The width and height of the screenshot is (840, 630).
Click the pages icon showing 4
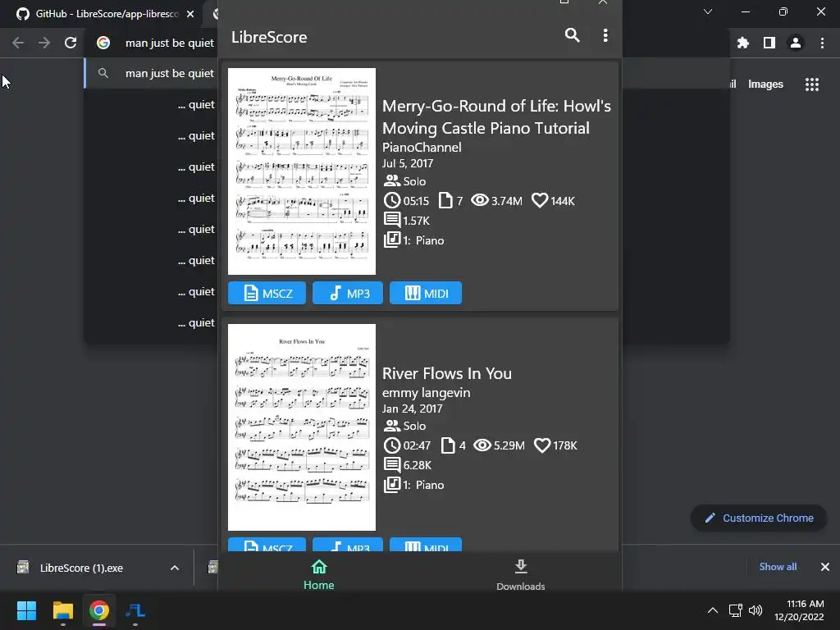tap(448, 445)
